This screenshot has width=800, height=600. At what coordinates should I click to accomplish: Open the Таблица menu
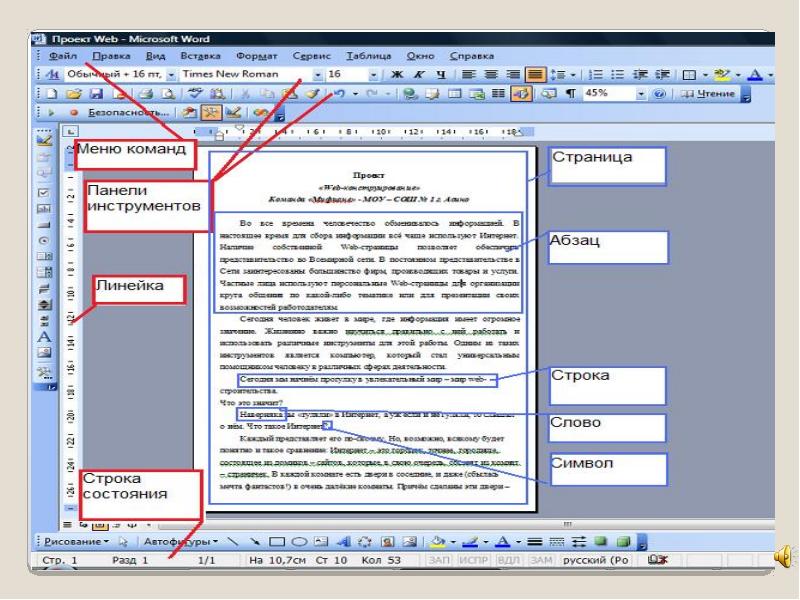point(369,55)
